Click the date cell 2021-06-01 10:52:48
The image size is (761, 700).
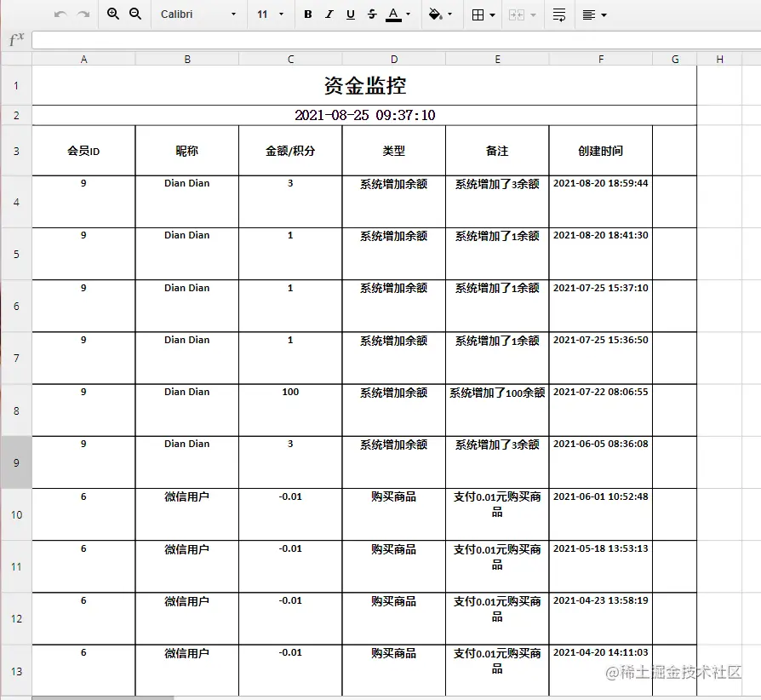pos(601,514)
